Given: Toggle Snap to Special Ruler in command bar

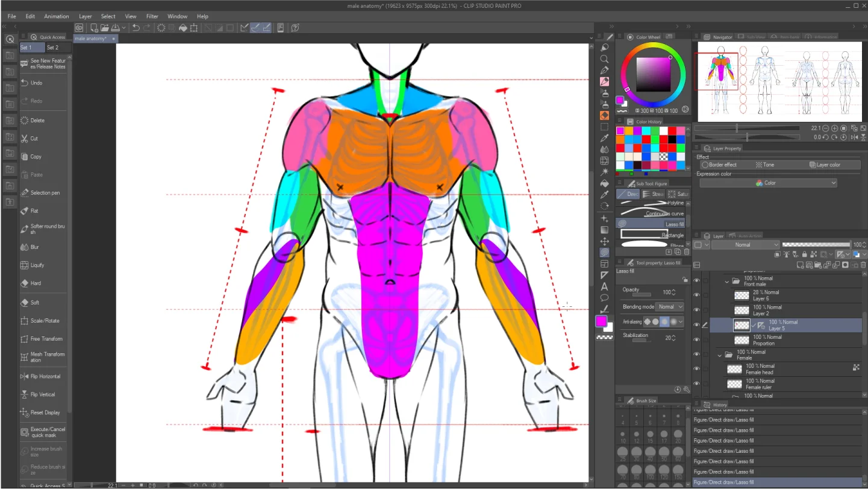Looking at the screenshot, I should pos(255,28).
